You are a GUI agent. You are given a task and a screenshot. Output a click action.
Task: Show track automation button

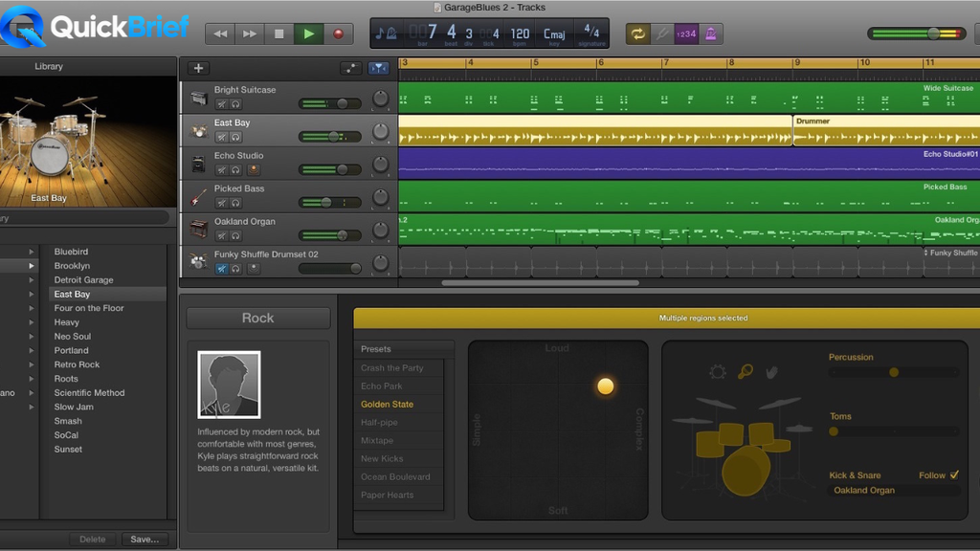(350, 68)
